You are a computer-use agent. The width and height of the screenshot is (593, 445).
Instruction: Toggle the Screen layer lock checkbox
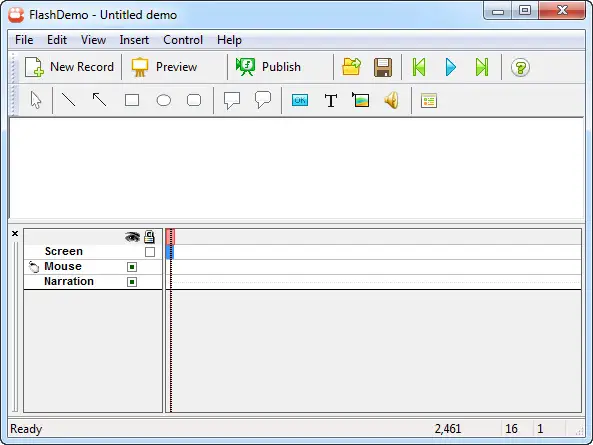point(150,252)
